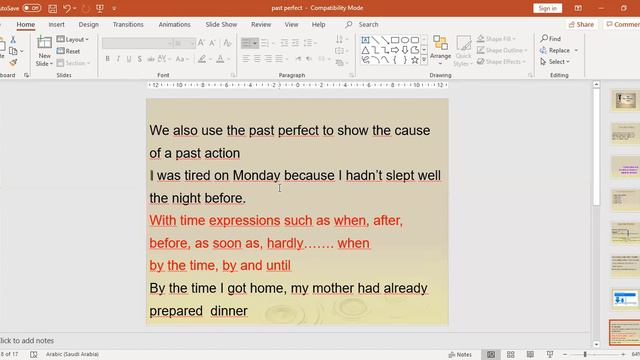This screenshot has height=360, width=640.
Task: Click Decrease Font Size icon
Action: pos(212,43)
